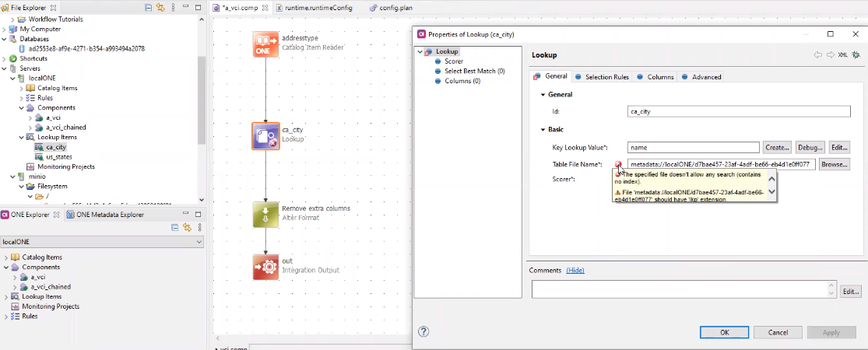Show XML source icon in Lookup properties
868x350 pixels.
coord(842,55)
